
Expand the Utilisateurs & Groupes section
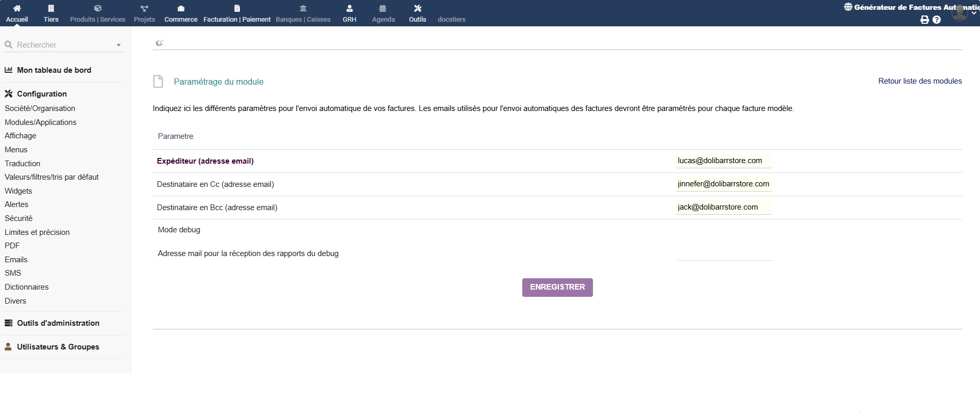click(x=58, y=347)
